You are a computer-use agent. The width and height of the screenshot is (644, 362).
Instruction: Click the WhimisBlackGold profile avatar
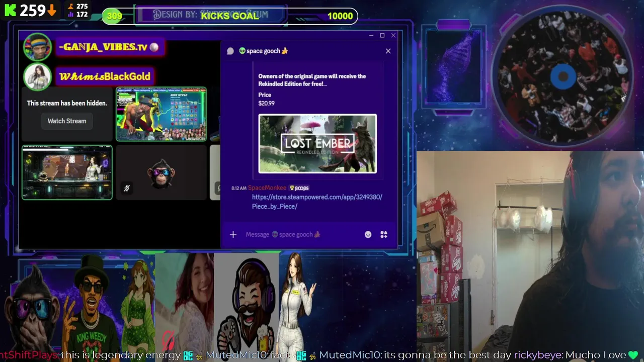(x=37, y=76)
